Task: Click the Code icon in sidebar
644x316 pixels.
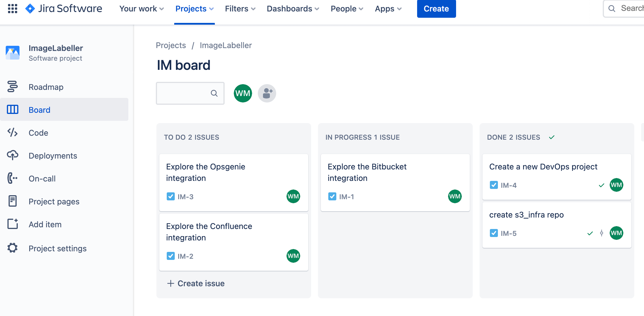Action: click(x=13, y=133)
